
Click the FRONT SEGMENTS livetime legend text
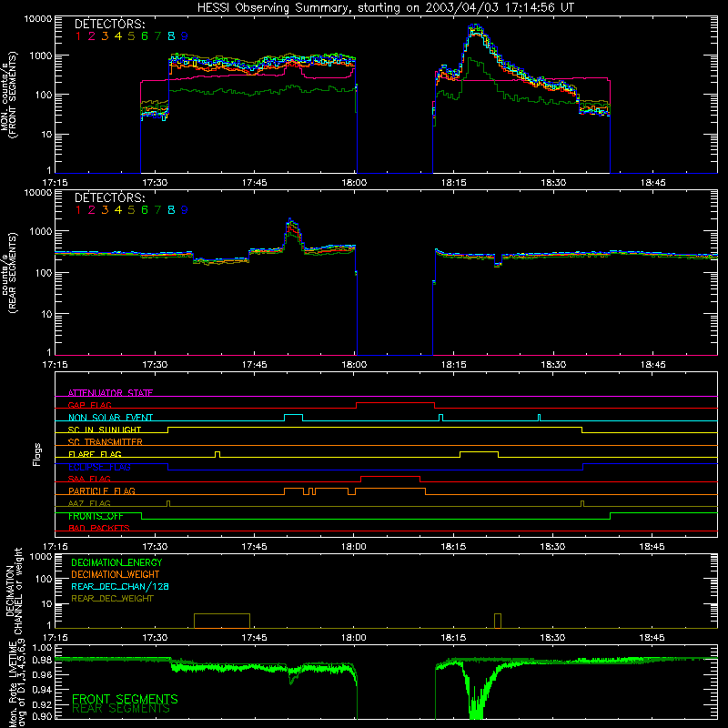[125, 699]
